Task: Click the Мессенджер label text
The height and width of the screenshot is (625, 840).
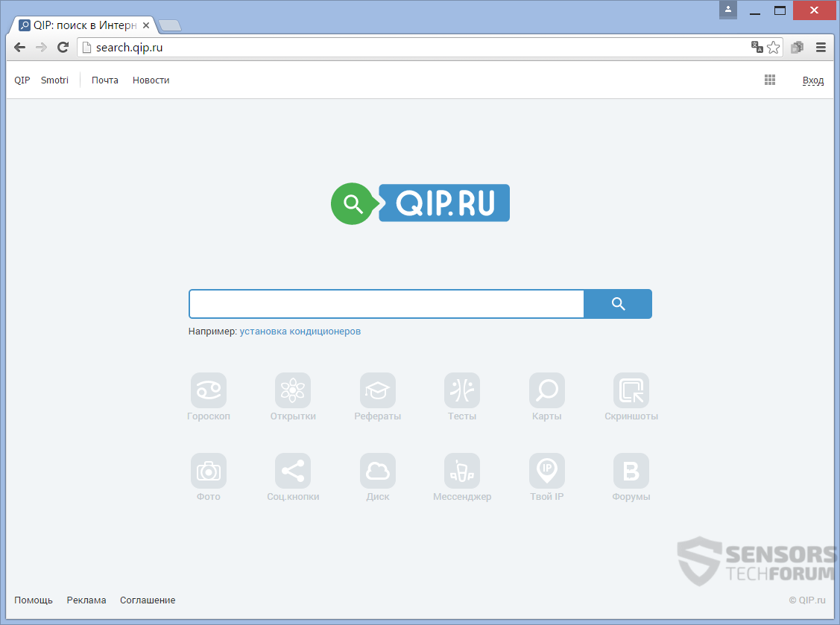Action: [x=462, y=496]
